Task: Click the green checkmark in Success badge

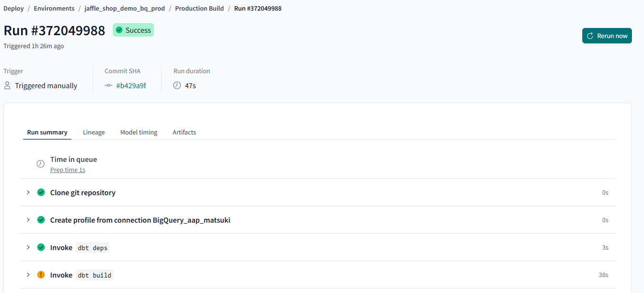Action: [x=119, y=30]
